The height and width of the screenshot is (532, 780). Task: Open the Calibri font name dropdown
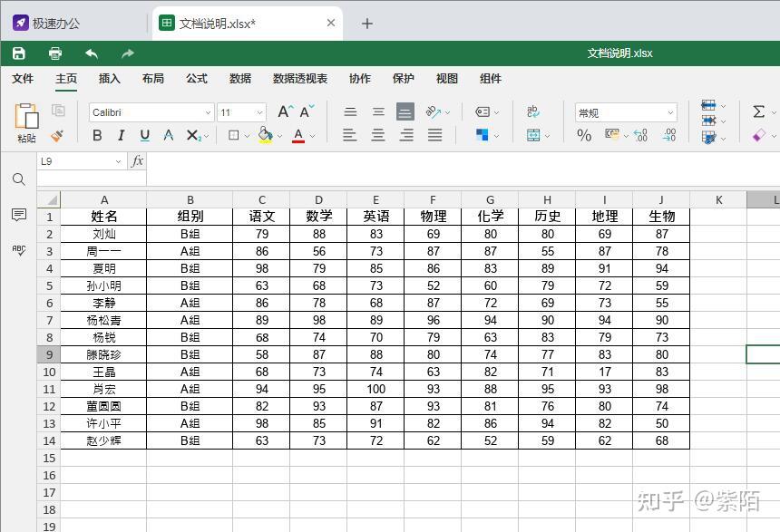(208, 113)
